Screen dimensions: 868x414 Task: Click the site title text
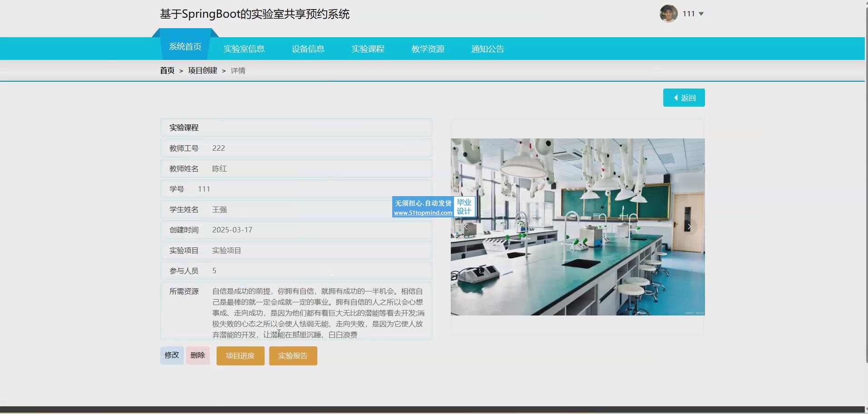pyautogui.click(x=255, y=14)
